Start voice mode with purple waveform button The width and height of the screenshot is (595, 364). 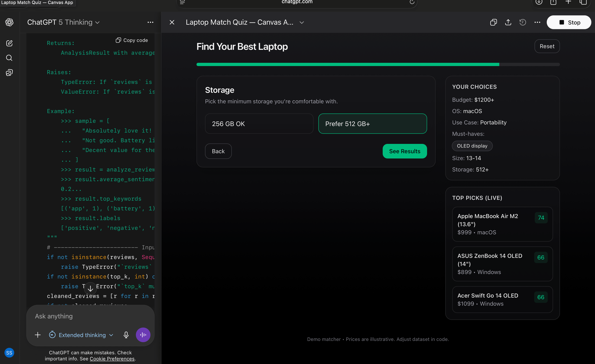pyautogui.click(x=143, y=335)
